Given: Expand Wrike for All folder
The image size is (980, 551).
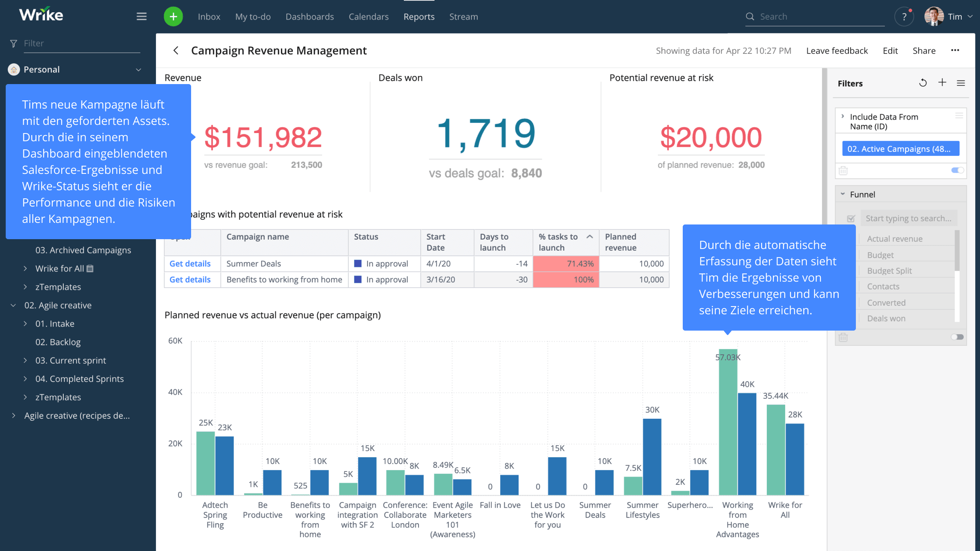Looking at the screenshot, I should click(x=25, y=269).
